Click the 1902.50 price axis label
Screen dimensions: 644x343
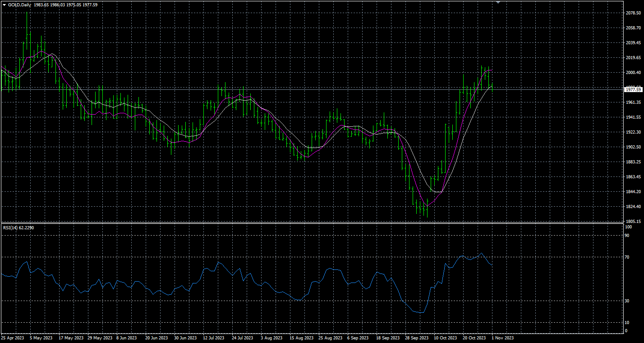click(x=633, y=147)
